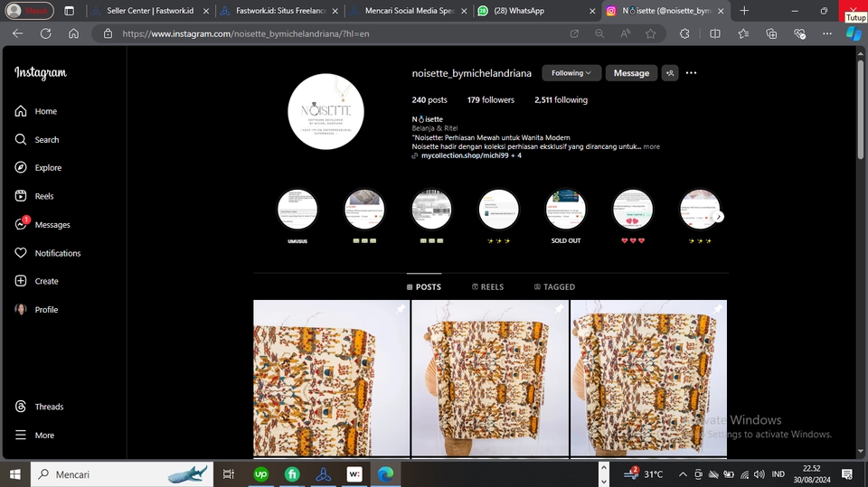
Task: Click the Windows Mencari search box
Action: [122, 474]
